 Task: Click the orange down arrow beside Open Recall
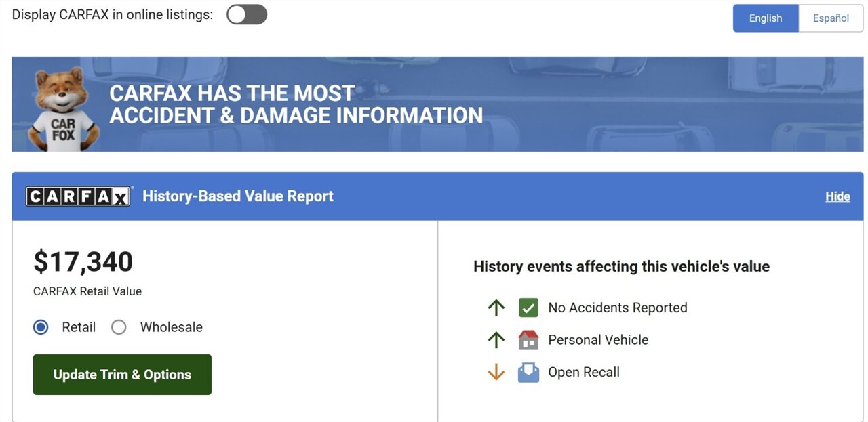click(x=496, y=373)
